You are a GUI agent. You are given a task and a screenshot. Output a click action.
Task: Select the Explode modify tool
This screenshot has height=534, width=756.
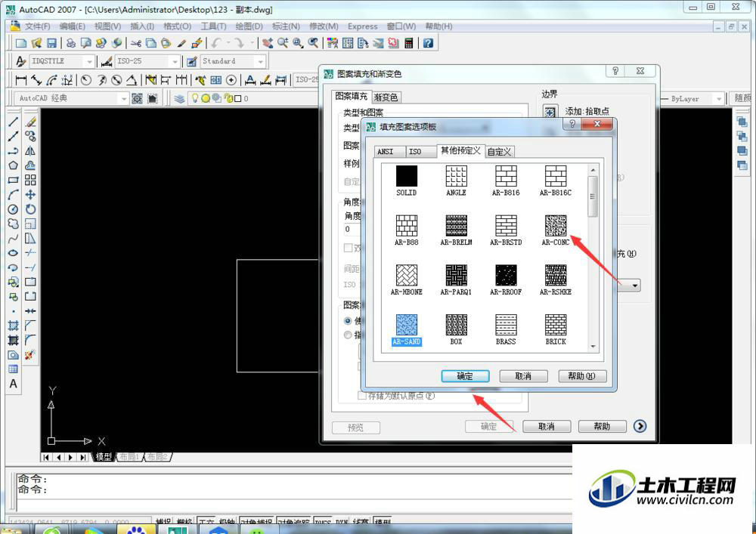[30, 355]
